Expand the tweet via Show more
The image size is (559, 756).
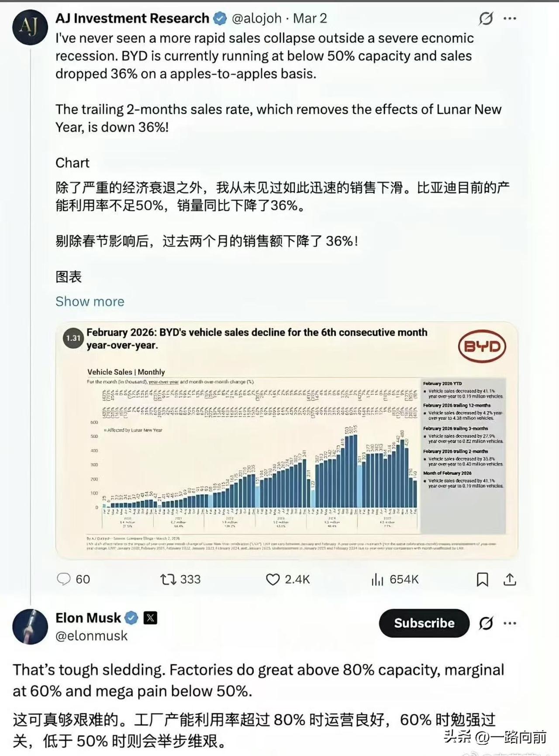(x=90, y=301)
